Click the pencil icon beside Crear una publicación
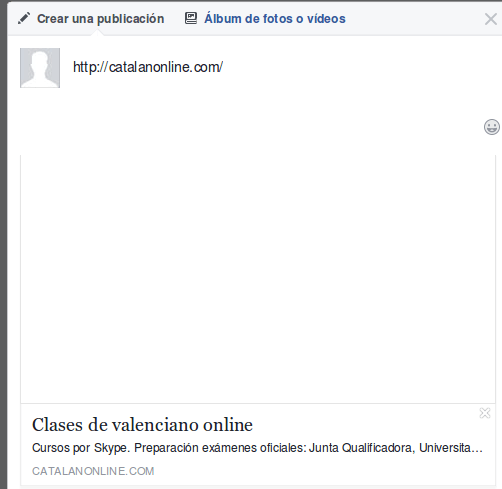502x489 pixels. [x=24, y=18]
